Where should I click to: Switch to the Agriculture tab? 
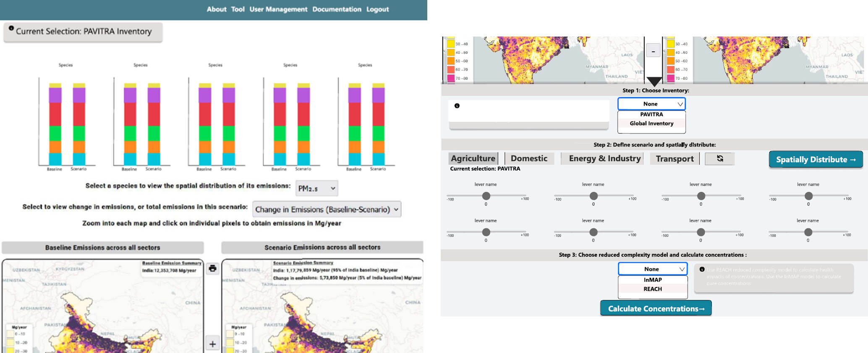[x=473, y=158]
